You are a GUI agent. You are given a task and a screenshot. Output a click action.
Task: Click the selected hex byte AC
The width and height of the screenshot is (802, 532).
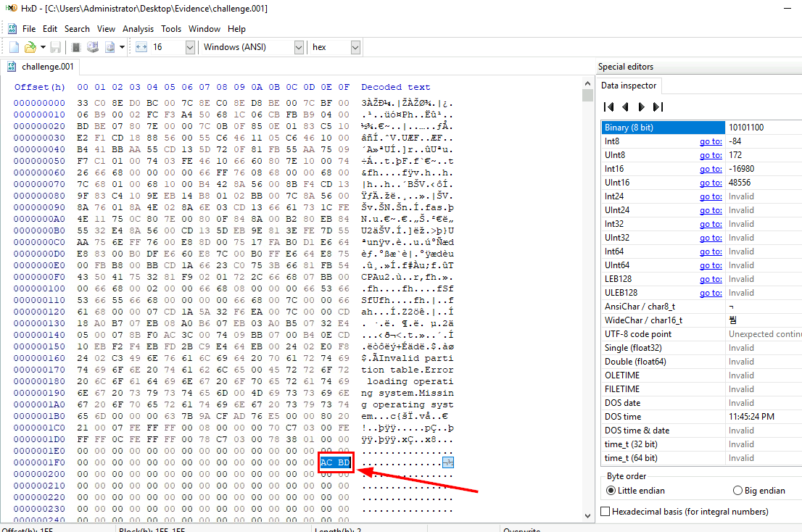pyautogui.click(x=326, y=463)
